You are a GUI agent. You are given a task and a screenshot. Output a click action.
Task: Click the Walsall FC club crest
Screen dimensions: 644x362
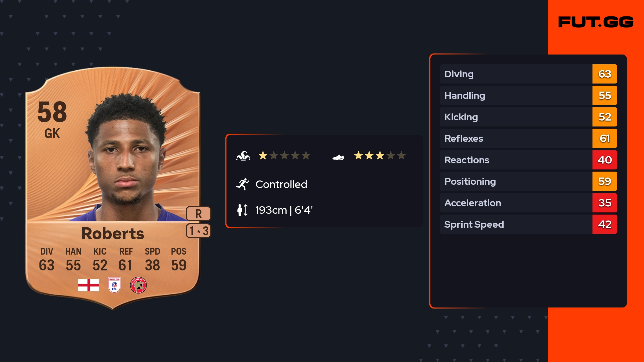tap(138, 285)
